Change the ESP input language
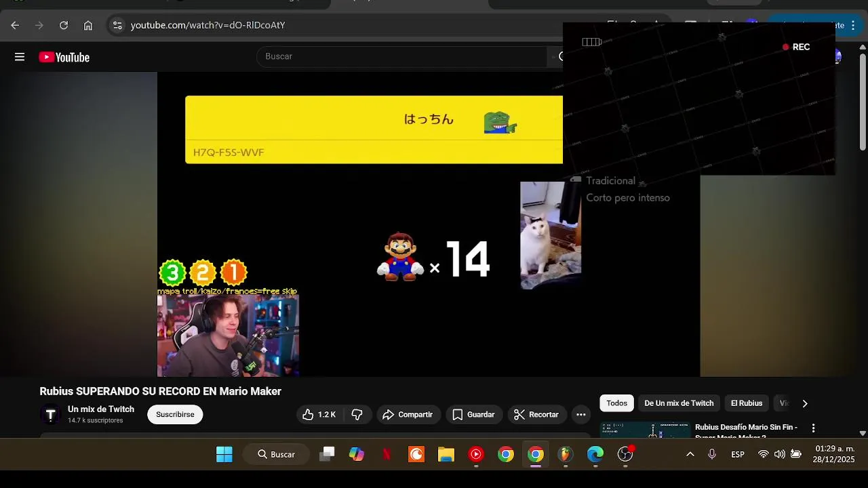This screenshot has height=488, width=868. (738, 454)
